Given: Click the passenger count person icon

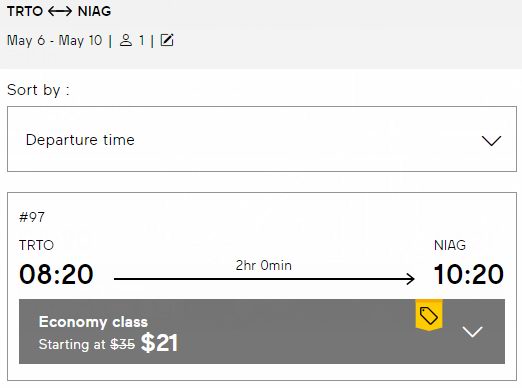Looking at the screenshot, I should (x=126, y=40).
